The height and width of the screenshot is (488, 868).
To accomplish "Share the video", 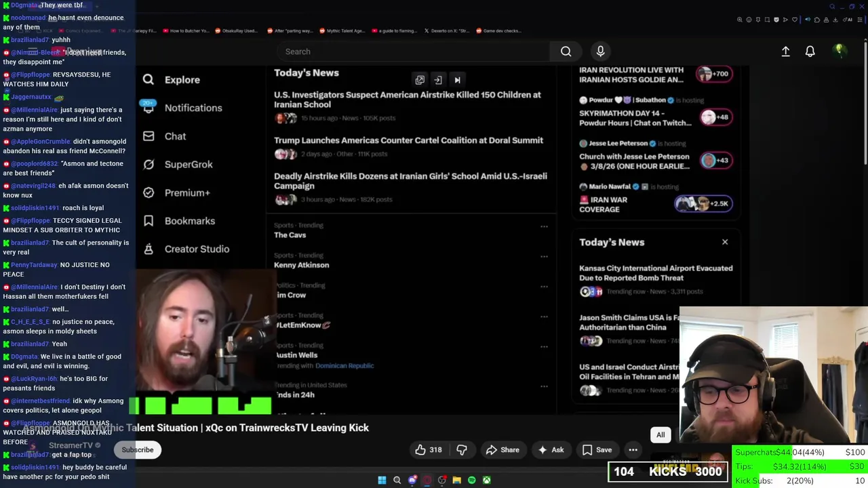I will point(502,450).
